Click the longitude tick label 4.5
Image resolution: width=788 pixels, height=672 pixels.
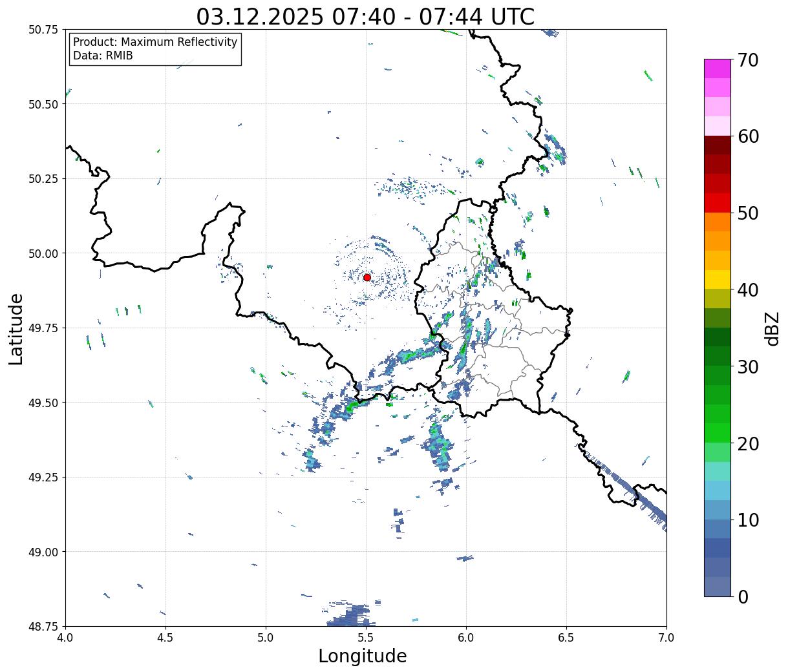[x=165, y=637]
